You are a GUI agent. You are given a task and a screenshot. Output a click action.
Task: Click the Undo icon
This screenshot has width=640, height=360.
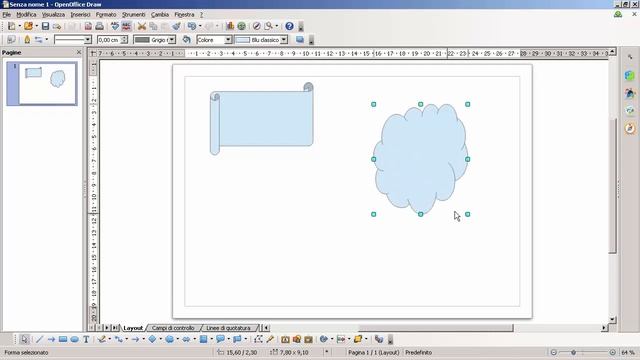point(191,26)
